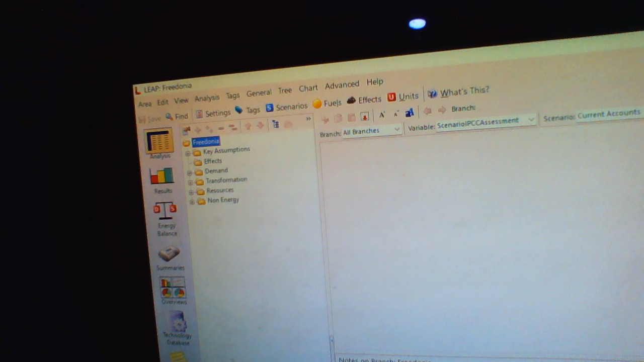644x362 pixels.
Task: Expand the Resources branch
Action: (191, 192)
